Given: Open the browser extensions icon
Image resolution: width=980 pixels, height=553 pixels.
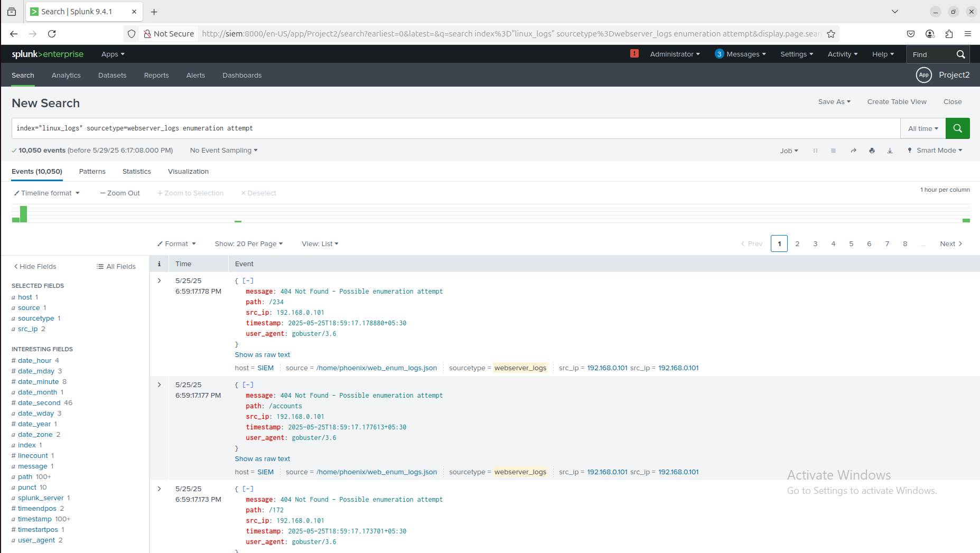Looking at the screenshot, I should click(949, 34).
